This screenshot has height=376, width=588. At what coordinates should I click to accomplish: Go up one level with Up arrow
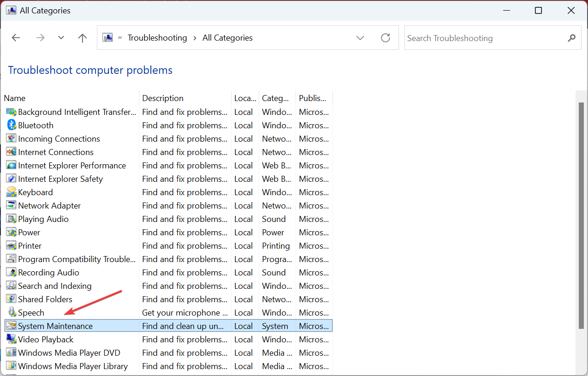tap(83, 38)
